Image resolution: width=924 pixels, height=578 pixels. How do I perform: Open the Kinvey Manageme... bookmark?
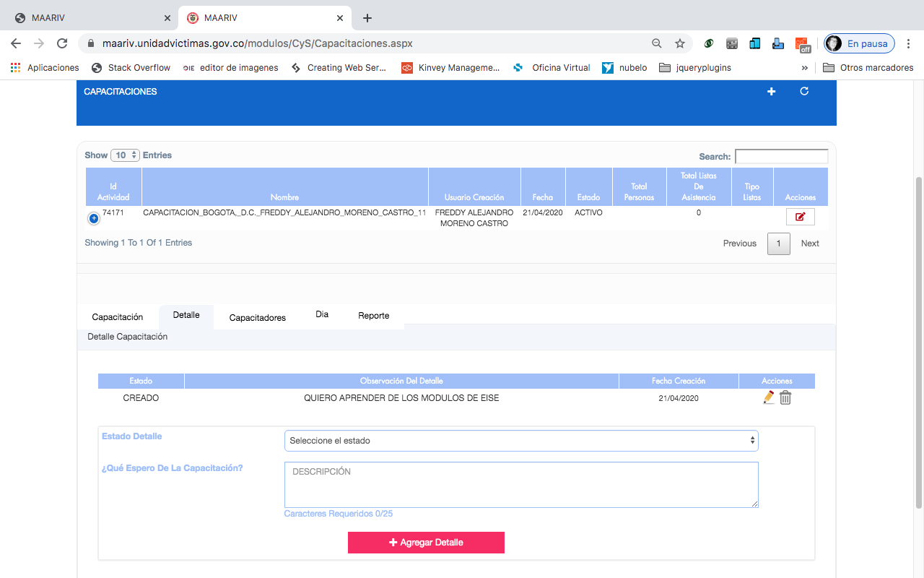(450, 68)
